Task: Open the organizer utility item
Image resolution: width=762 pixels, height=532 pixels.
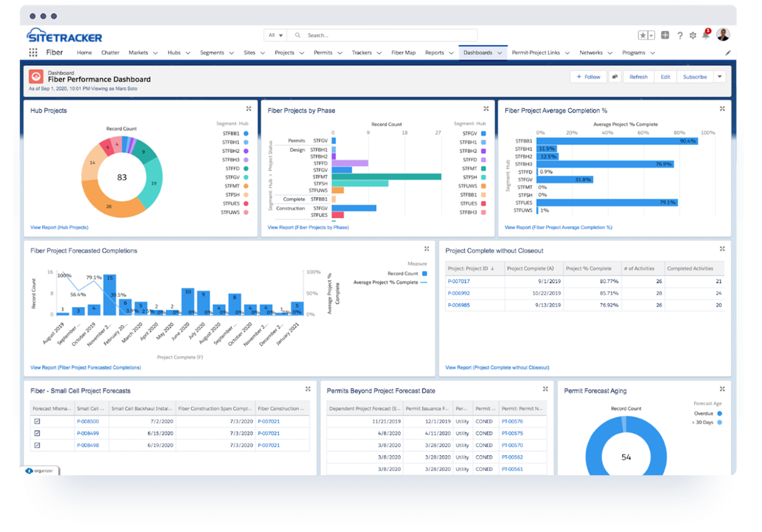Action: 40,471
